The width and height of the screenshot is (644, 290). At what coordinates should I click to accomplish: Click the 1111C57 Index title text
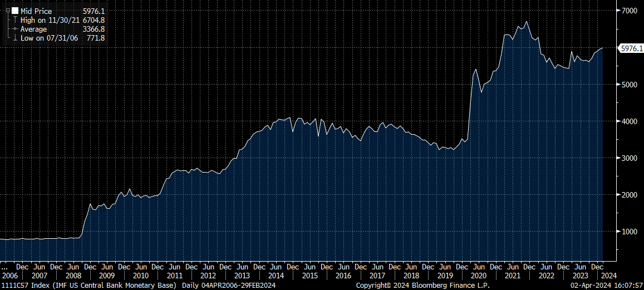point(22,286)
